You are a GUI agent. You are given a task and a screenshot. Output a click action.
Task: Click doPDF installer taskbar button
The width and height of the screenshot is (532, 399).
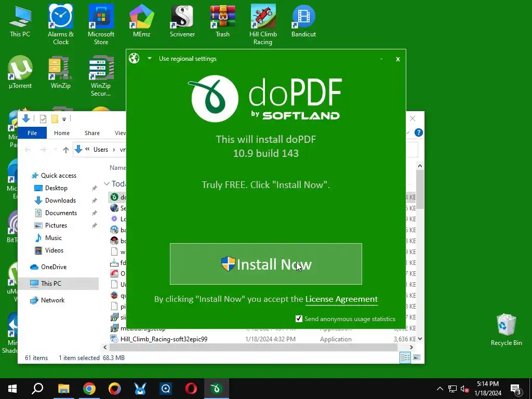(217, 389)
